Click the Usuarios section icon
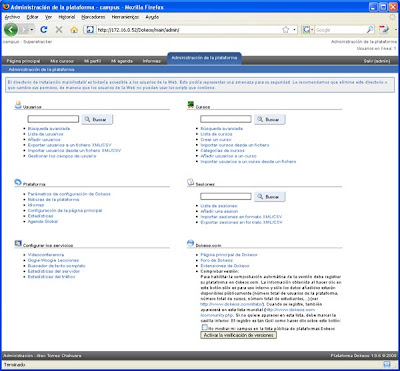The image size is (400, 371). [18, 105]
